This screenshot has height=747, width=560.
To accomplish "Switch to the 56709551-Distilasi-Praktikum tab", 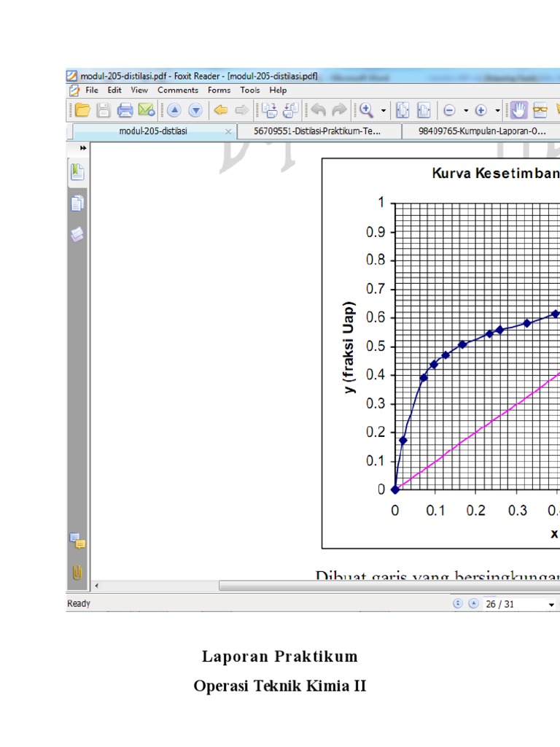I will (x=318, y=131).
